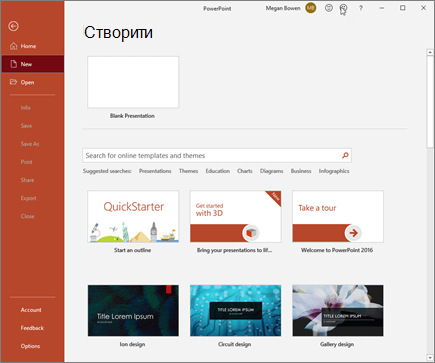
Task: Open the Options menu item
Action: pos(30,346)
